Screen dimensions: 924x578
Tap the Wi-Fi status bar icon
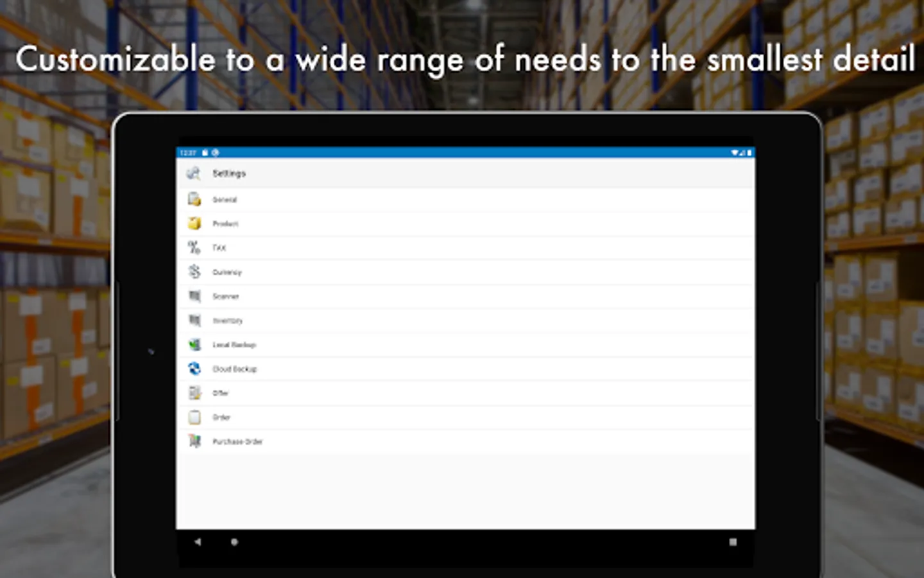pyautogui.click(x=735, y=153)
